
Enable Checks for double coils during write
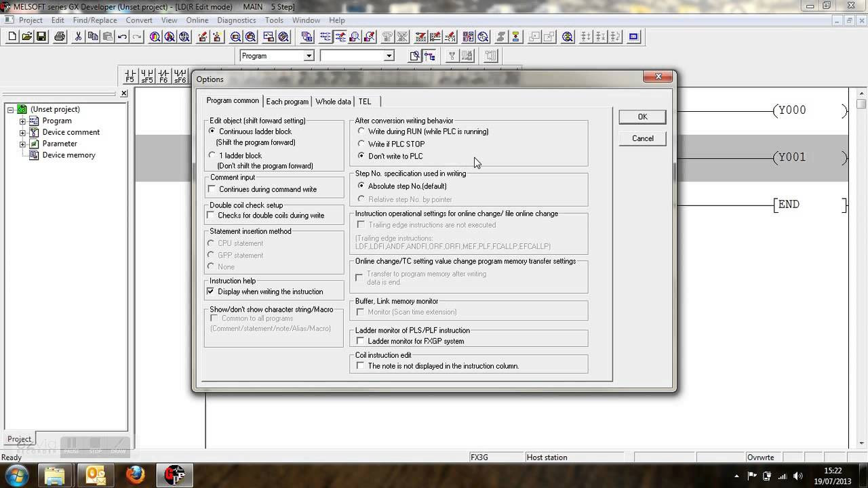point(211,216)
